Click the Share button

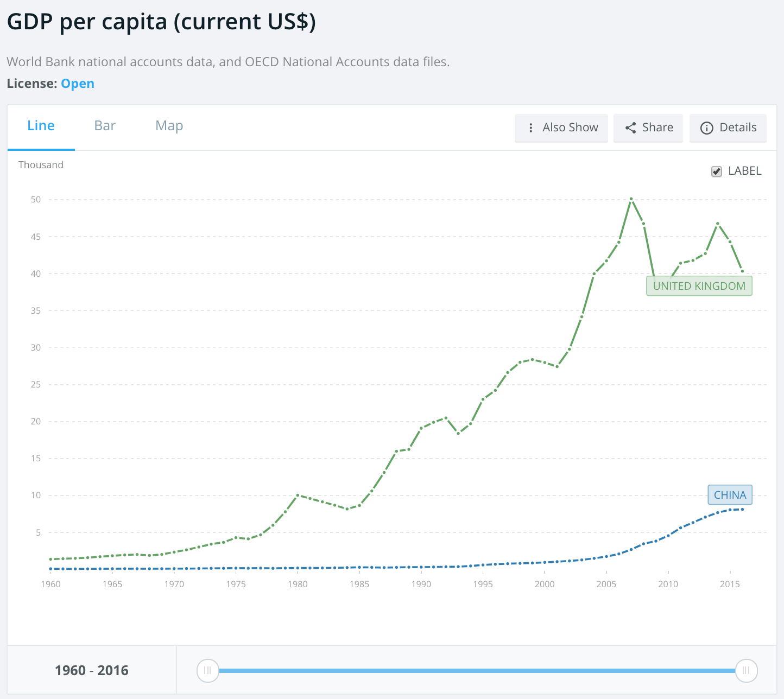[x=648, y=128]
